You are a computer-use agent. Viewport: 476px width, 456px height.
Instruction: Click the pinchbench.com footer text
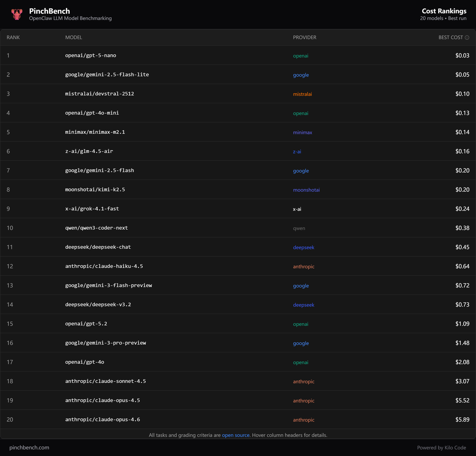pos(29,448)
